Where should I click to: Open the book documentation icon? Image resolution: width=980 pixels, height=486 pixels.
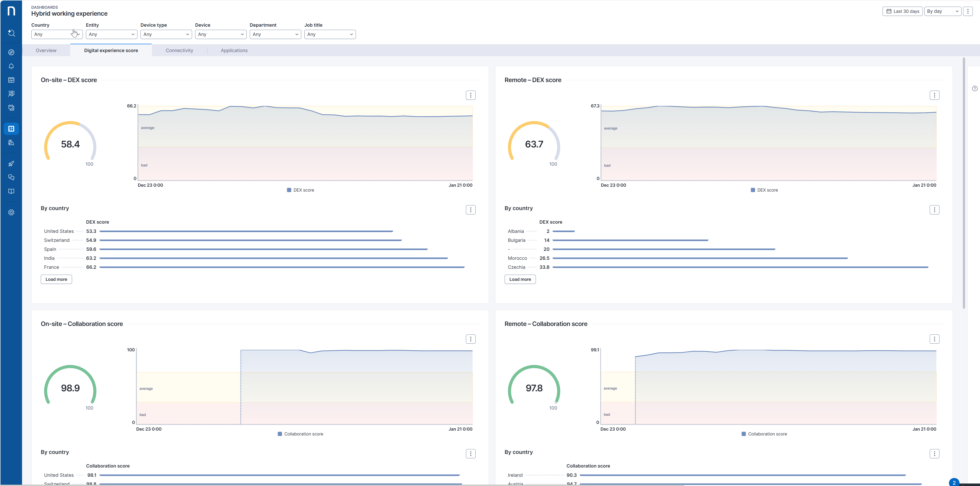pos(12,191)
